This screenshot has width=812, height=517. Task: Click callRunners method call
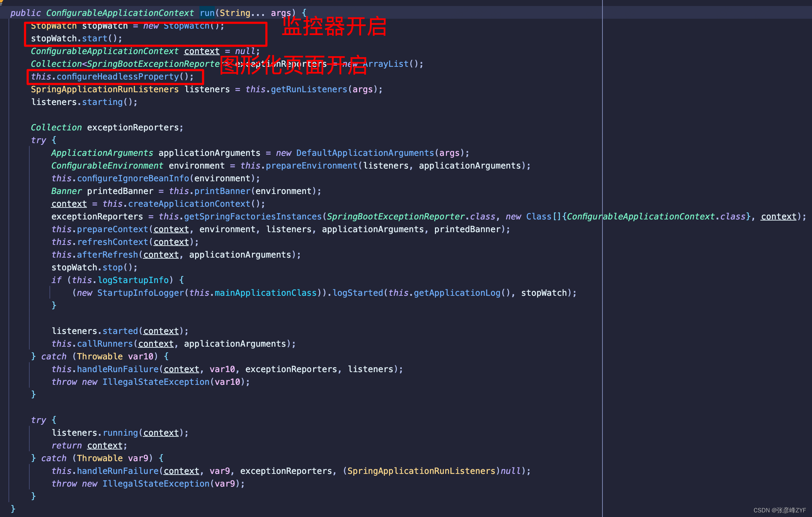click(x=105, y=344)
